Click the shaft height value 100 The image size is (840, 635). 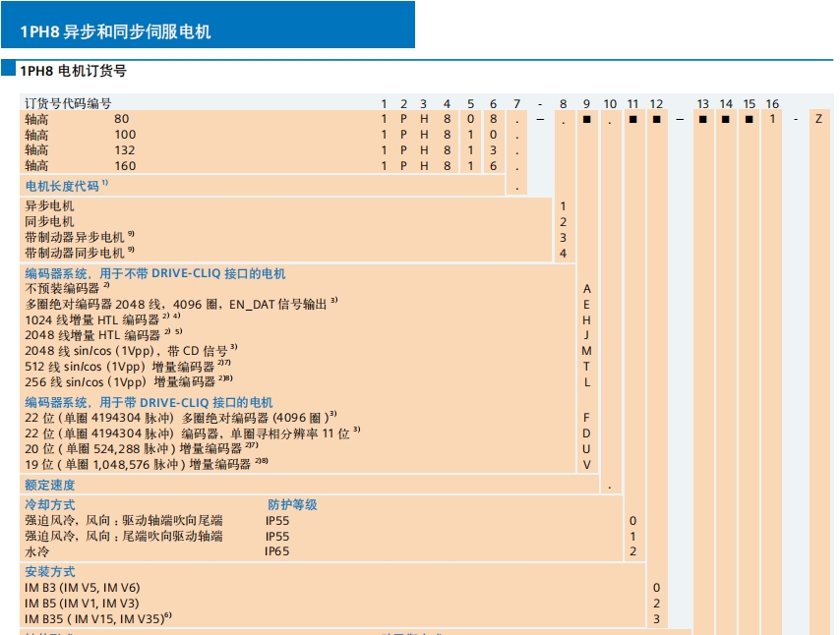(x=125, y=135)
